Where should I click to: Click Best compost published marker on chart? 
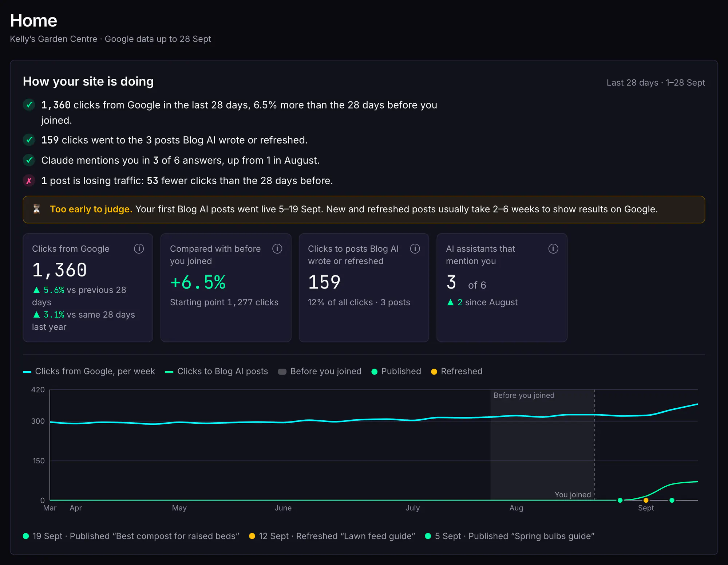(x=672, y=500)
